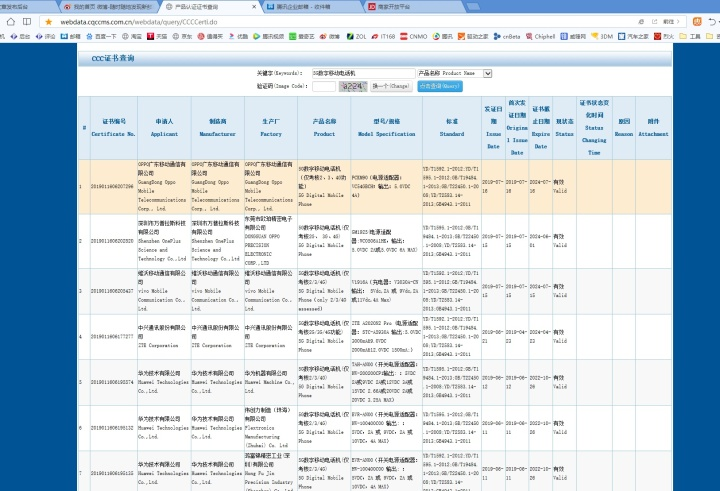This screenshot has height=491, width=720.
Task: Click the Applicant column header
Action: point(164,128)
